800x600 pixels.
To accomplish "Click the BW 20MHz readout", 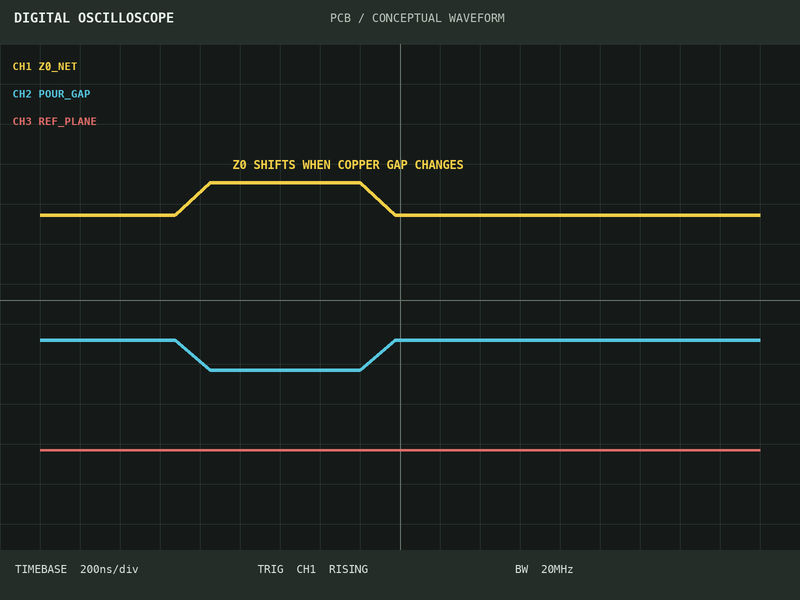I will tap(544, 569).
